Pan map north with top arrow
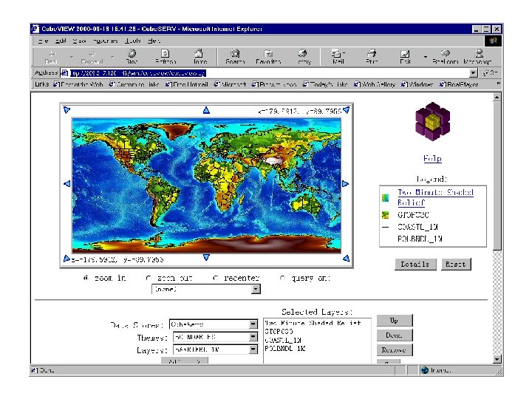532x399 pixels. point(206,110)
